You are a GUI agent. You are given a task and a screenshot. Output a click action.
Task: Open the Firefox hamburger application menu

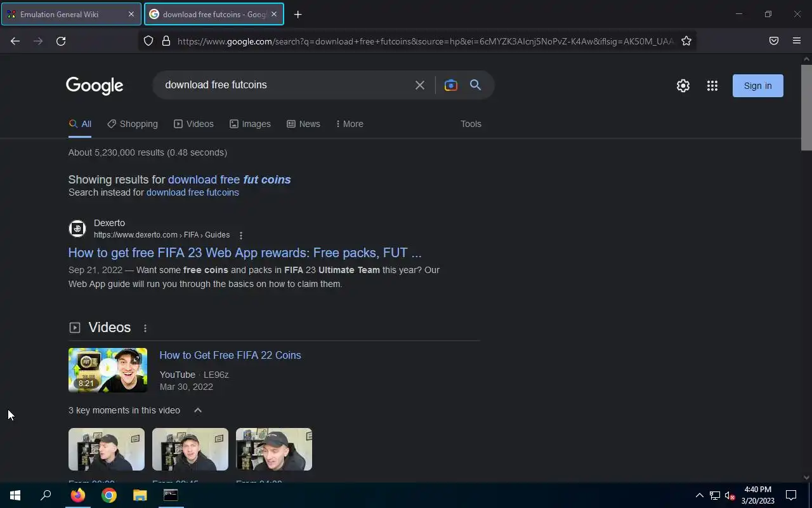(797, 41)
